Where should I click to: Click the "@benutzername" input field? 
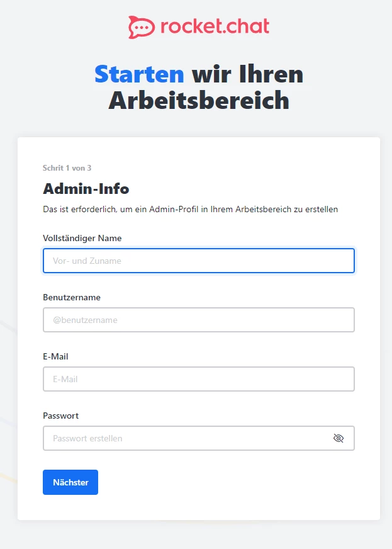pyautogui.click(x=199, y=320)
